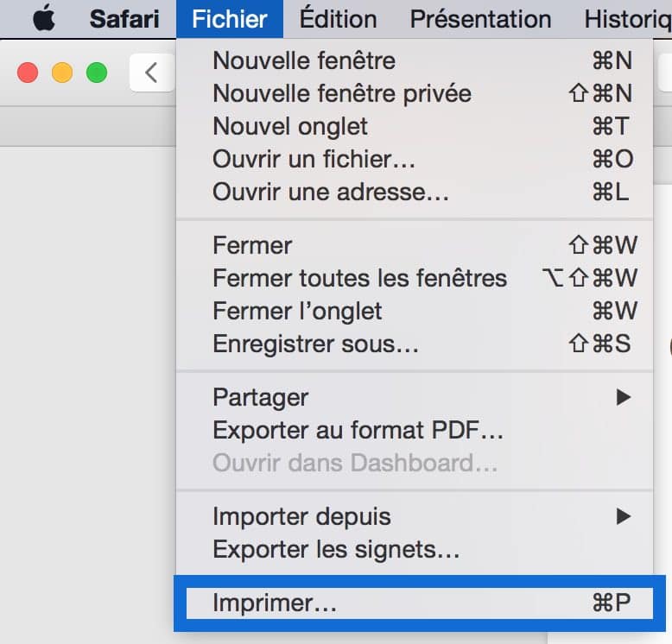The image size is (672, 644).
Task: Open the Édition menu
Action: pyautogui.click(x=338, y=19)
